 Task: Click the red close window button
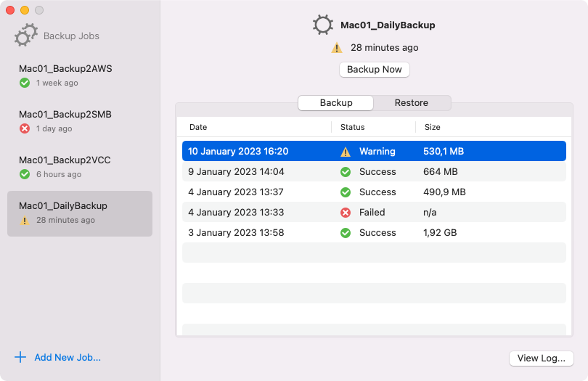tap(10, 10)
